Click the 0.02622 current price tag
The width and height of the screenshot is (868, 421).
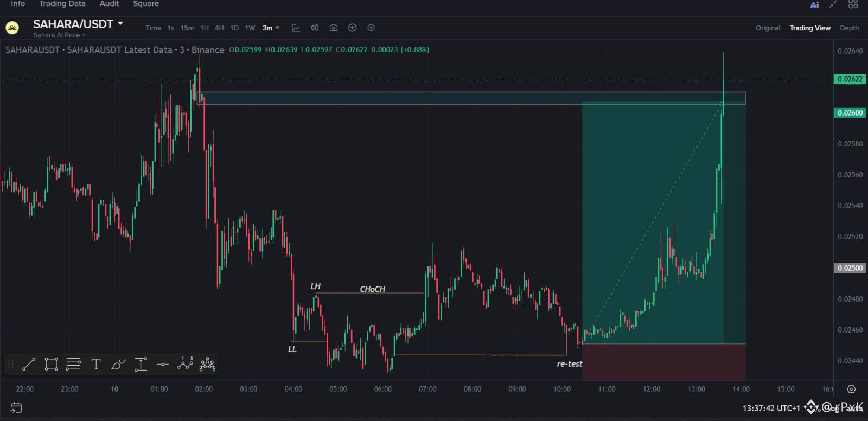pyautogui.click(x=850, y=79)
